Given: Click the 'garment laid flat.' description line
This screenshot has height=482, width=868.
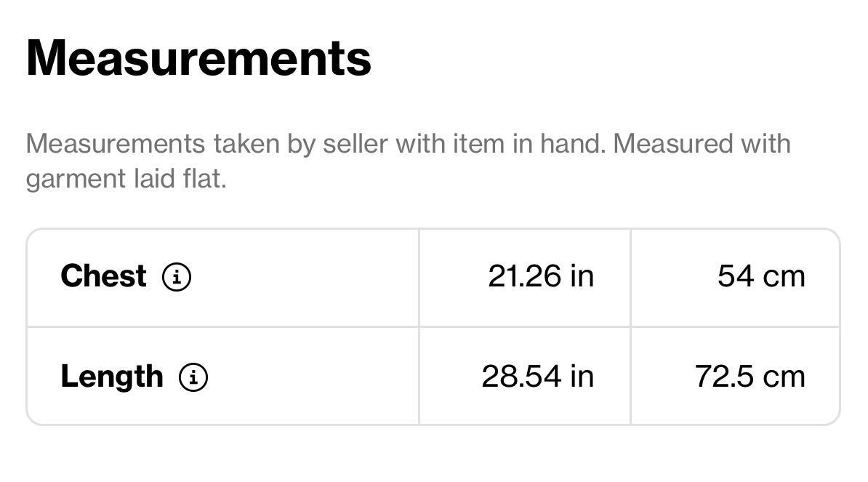Looking at the screenshot, I should [126, 178].
